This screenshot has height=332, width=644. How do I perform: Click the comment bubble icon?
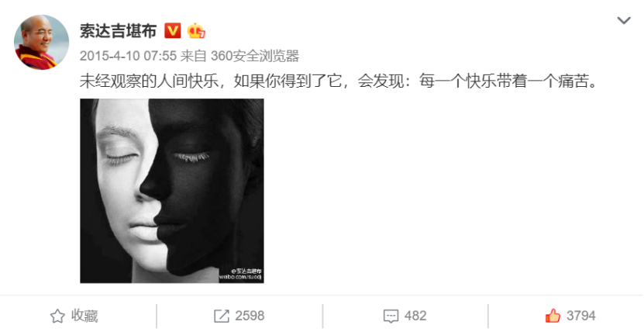coord(391,316)
